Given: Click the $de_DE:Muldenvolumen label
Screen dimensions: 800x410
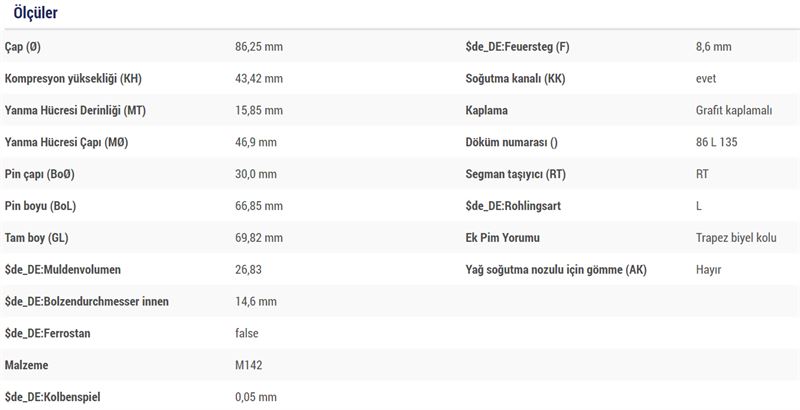Looking at the screenshot, I should 63,269.
